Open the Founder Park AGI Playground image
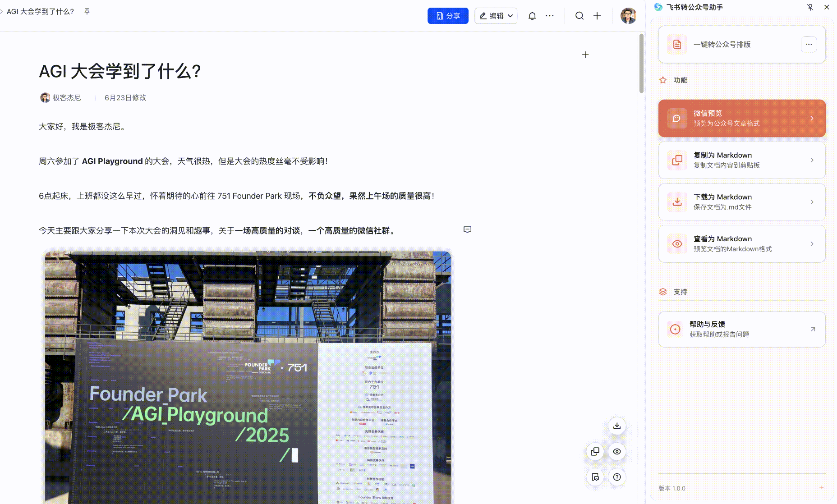 click(x=248, y=377)
